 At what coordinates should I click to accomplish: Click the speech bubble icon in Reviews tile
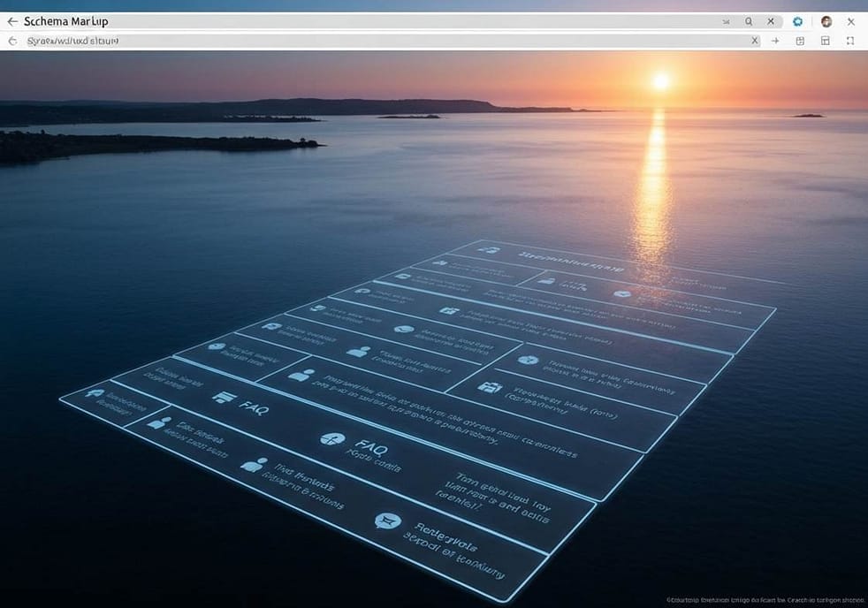387,521
